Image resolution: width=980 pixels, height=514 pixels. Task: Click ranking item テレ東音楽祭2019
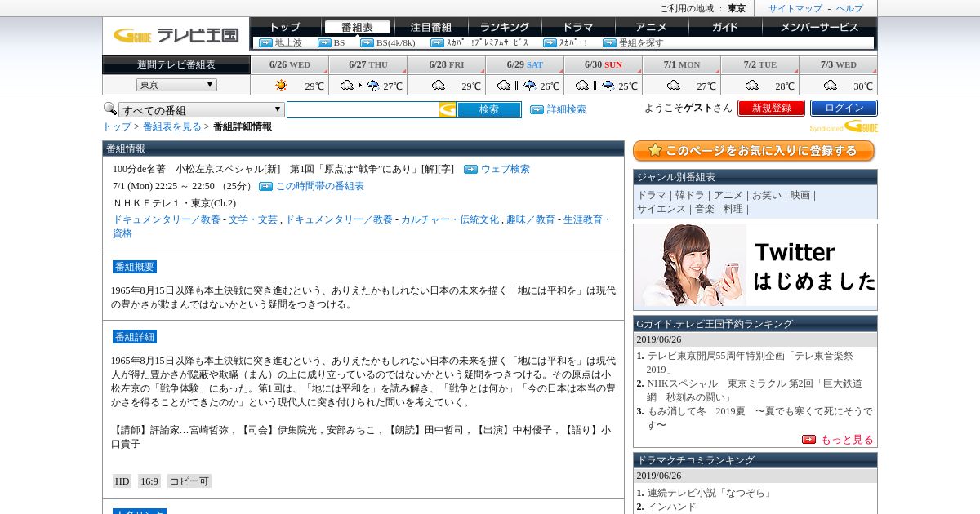point(750,362)
